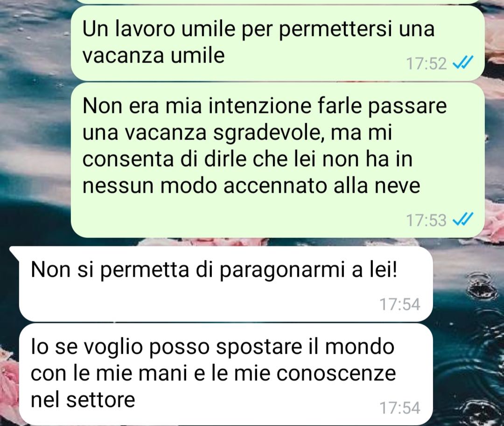
Task: Tap the tail of the 'Non si permetta' bubble
Action: [15, 252]
